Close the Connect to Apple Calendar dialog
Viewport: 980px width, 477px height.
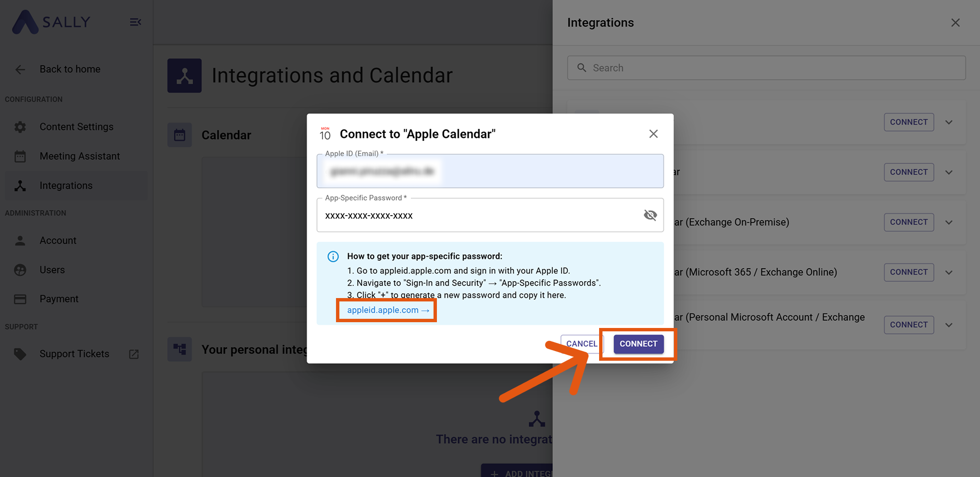(653, 134)
